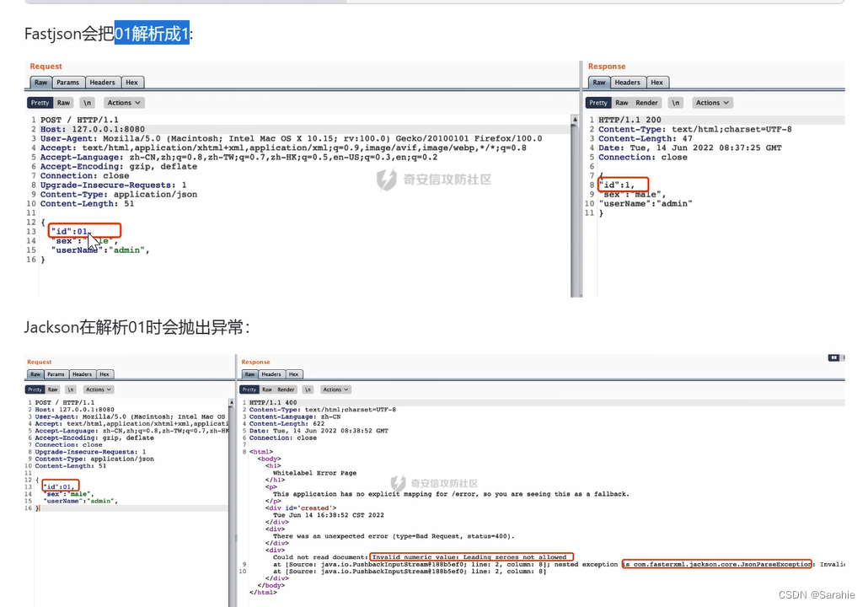Click "HTTP/1.1 200" status line in Fastjson Response

click(x=630, y=120)
